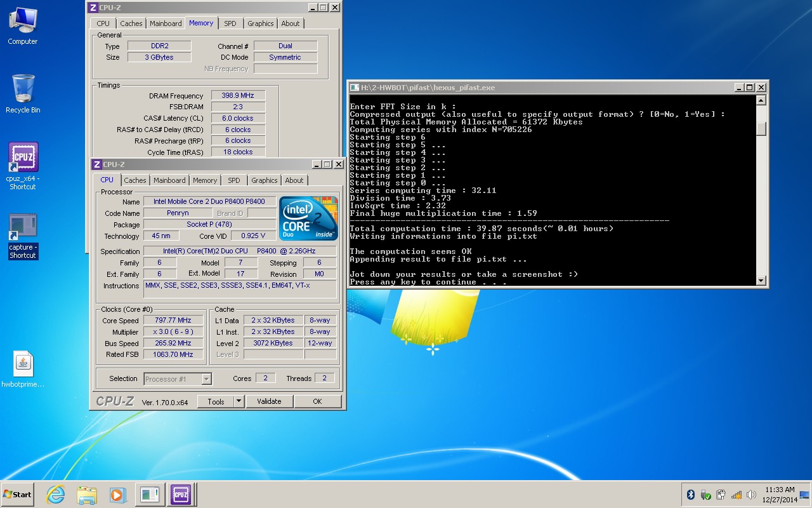Viewport: 812px width, 508px height.
Task: Click the Validate button
Action: coord(269,401)
